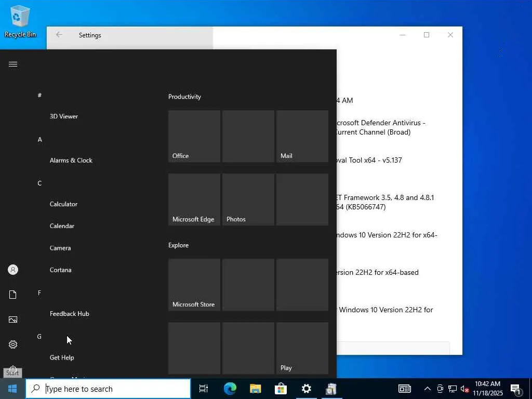Open the Action Center notifications icon

[x=515, y=389]
